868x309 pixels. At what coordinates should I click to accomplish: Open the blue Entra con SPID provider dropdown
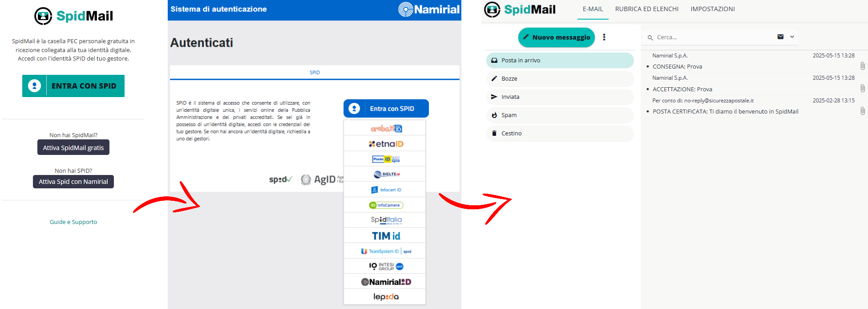tap(386, 109)
